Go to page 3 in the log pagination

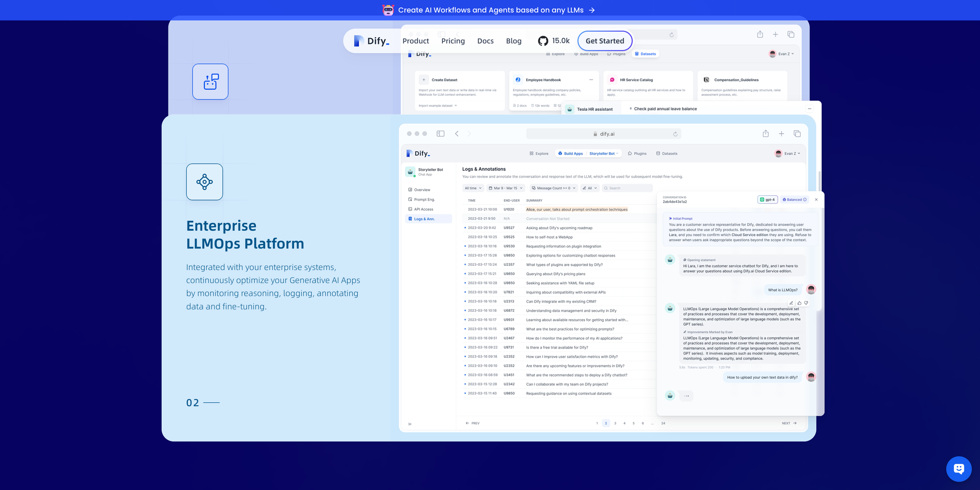coord(615,423)
